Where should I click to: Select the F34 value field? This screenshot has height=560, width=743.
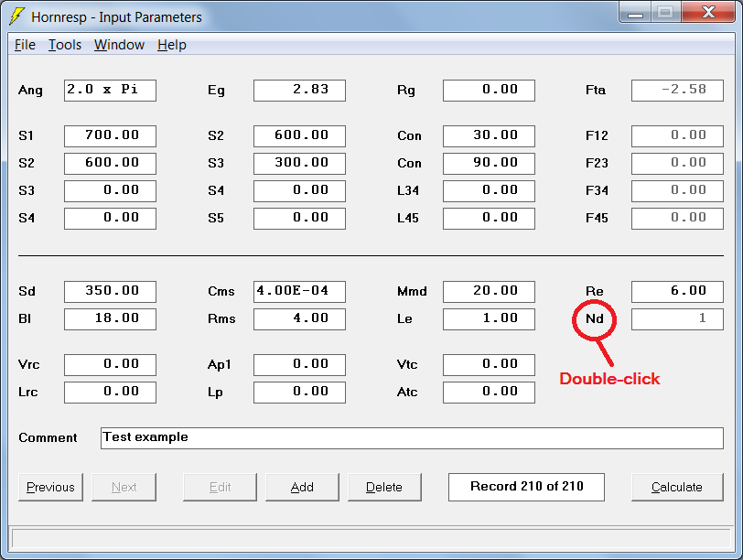[x=678, y=191]
